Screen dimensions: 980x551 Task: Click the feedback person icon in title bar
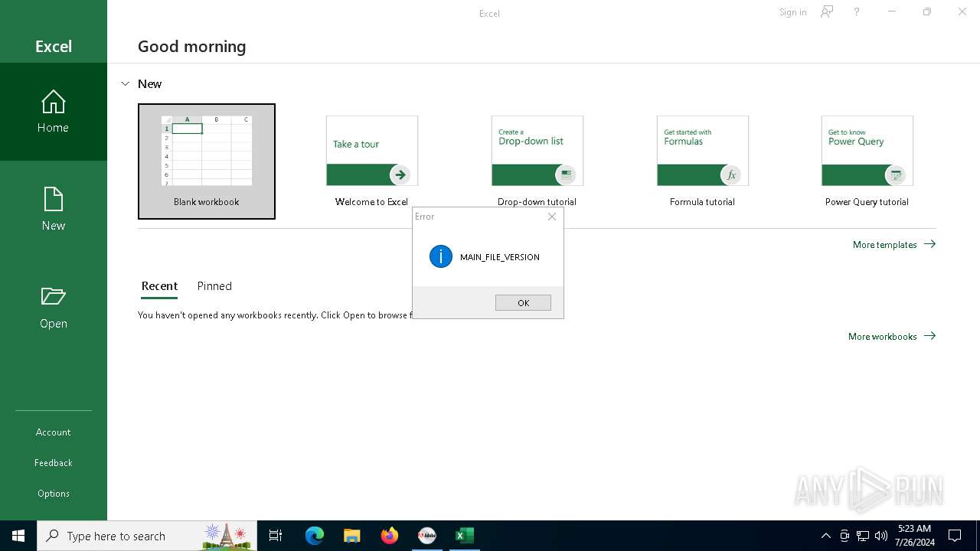pyautogui.click(x=827, y=12)
